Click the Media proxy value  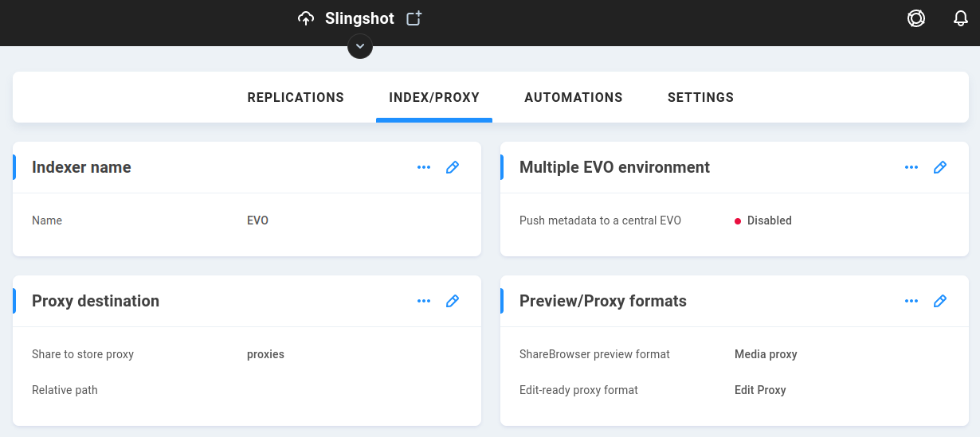[x=766, y=354]
